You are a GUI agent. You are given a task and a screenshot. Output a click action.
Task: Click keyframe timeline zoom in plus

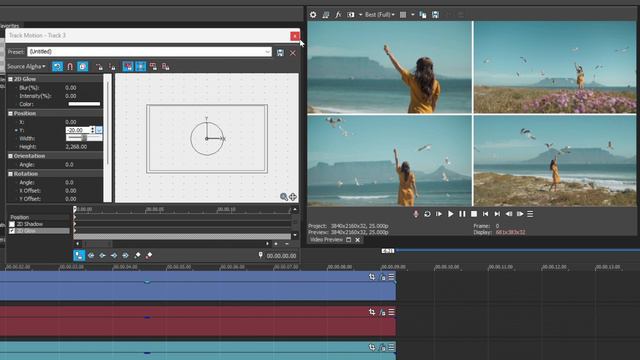pyautogui.click(x=276, y=244)
